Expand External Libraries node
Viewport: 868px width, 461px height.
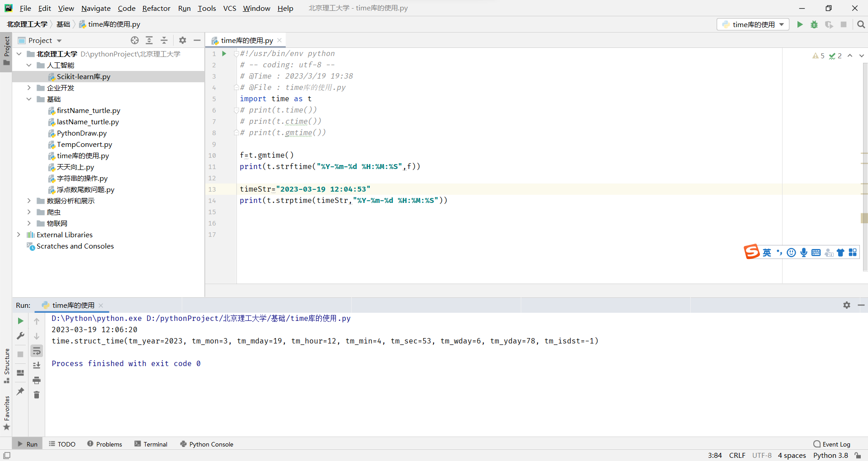point(19,235)
